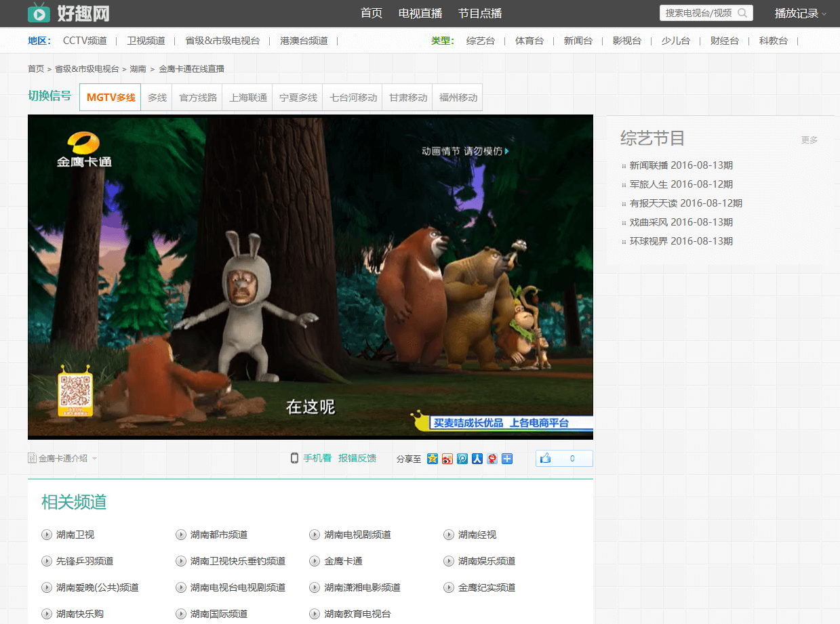Filter by 财经台 type
Image resolution: width=840 pixels, height=624 pixels.
coord(725,41)
